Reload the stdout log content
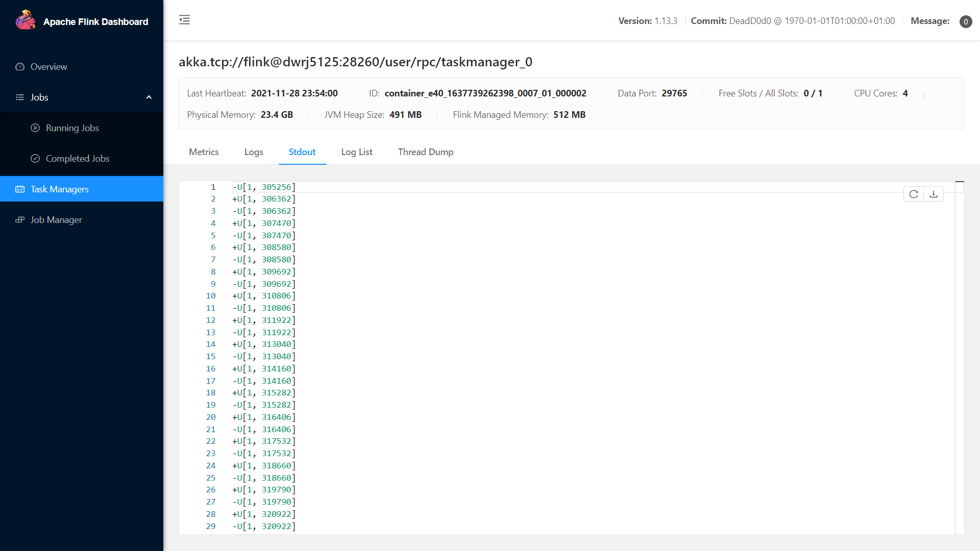This screenshot has height=551, width=980. click(x=914, y=194)
